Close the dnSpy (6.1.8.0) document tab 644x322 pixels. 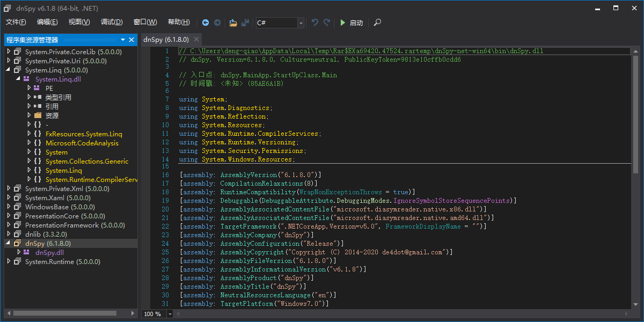pyautogui.click(x=196, y=39)
